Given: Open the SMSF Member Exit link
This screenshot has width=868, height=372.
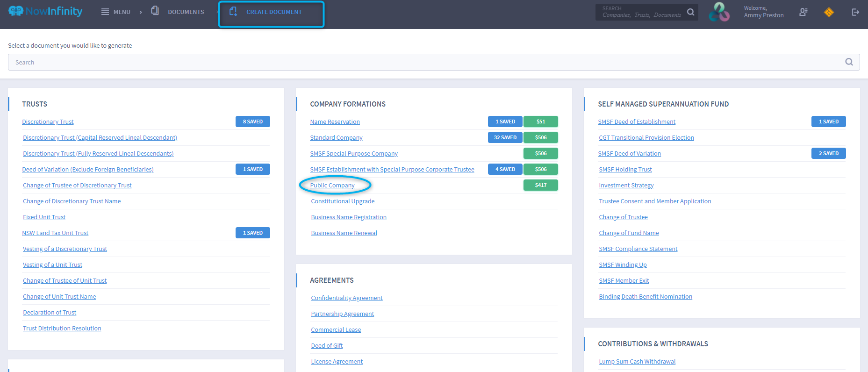Looking at the screenshot, I should click(624, 280).
